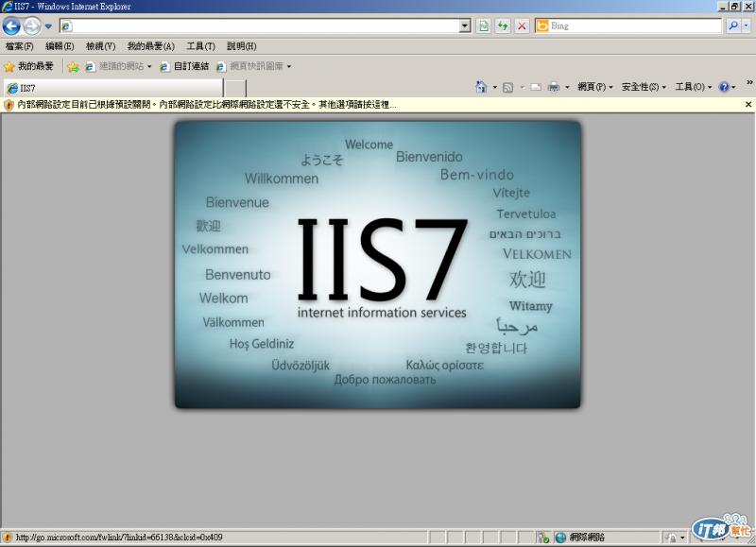Open the 編輯(E) menu
This screenshot has width=756, height=547.
tap(60, 46)
